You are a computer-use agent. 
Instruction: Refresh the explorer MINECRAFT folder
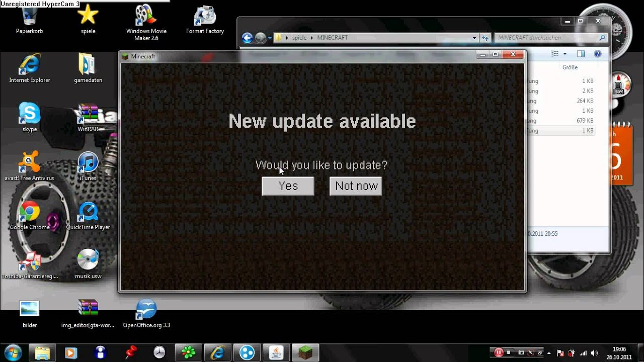click(485, 38)
